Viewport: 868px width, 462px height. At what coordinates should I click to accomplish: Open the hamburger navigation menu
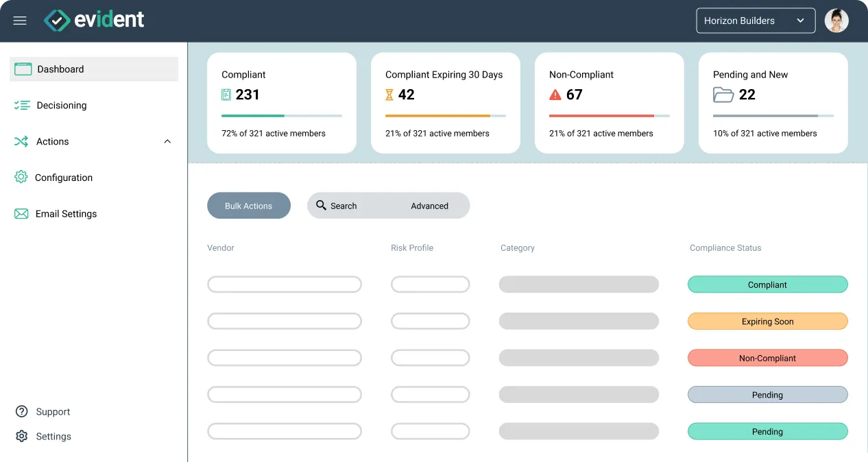(x=19, y=20)
